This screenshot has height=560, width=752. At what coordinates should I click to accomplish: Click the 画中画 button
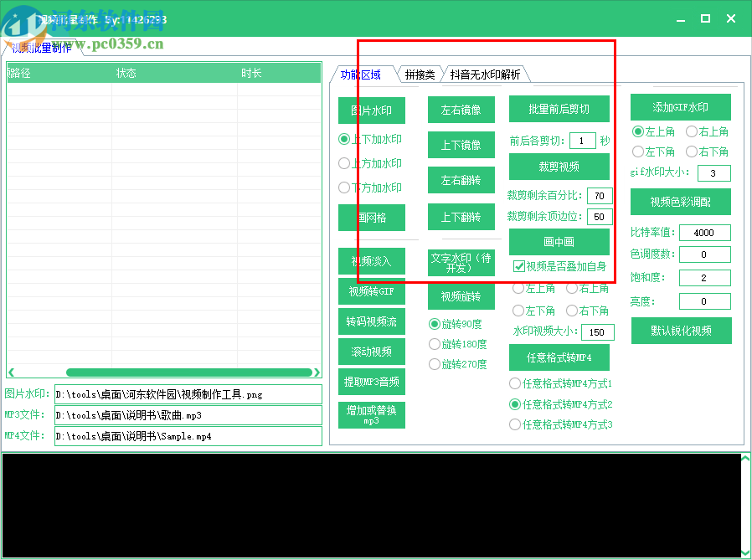(x=559, y=242)
